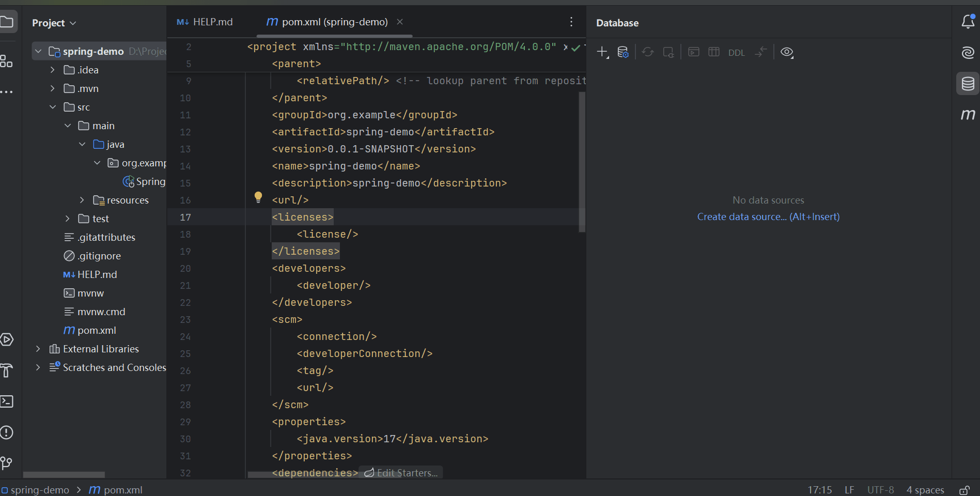Collapse the spring-demo root node
The height and width of the screenshot is (496, 980).
(38, 51)
